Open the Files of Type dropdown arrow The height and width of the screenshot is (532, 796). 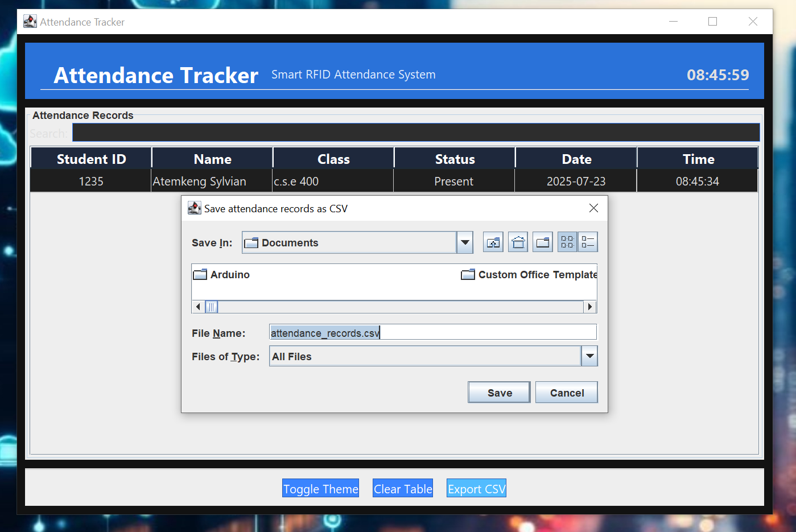point(589,357)
